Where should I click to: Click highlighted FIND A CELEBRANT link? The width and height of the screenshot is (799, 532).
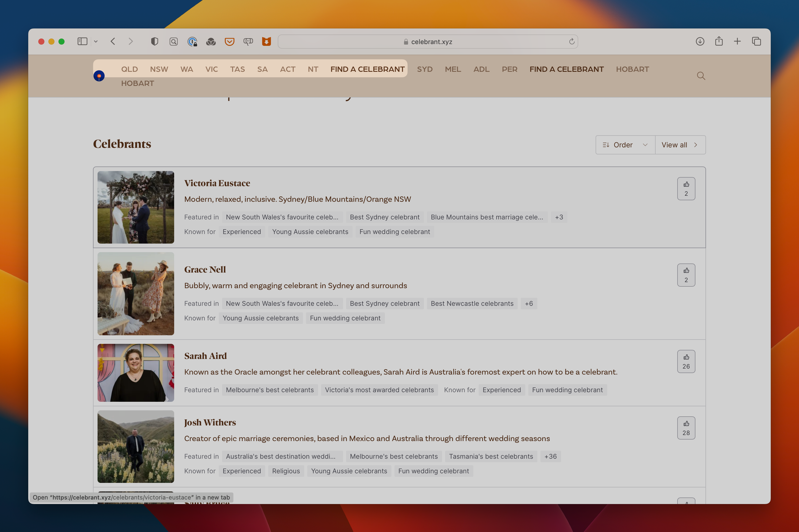point(367,69)
